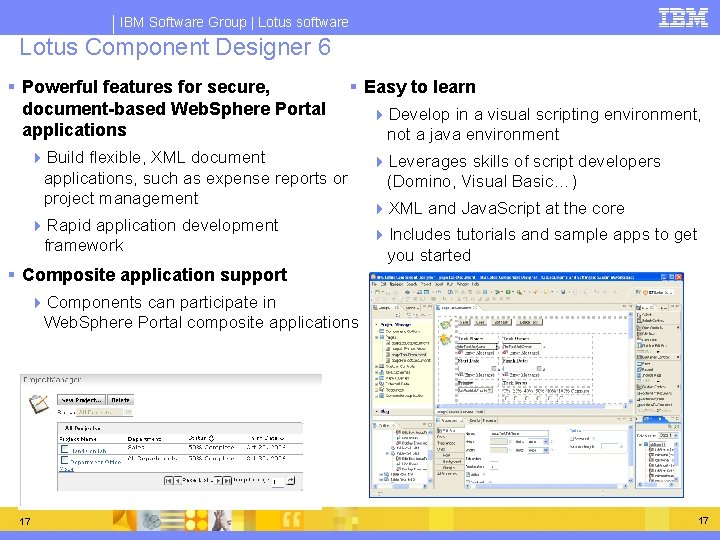The image size is (720, 540).
Task: Go to next page of project list
Action: (x=219, y=481)
